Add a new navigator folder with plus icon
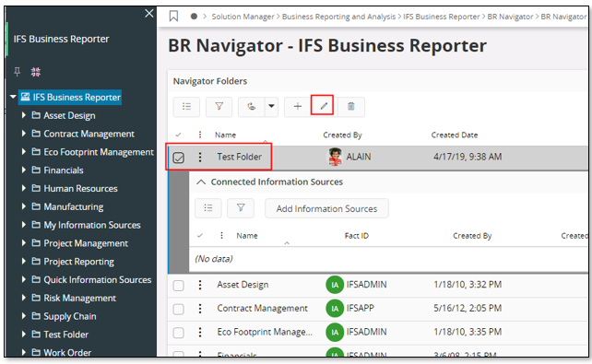 (x=298, y=106)
